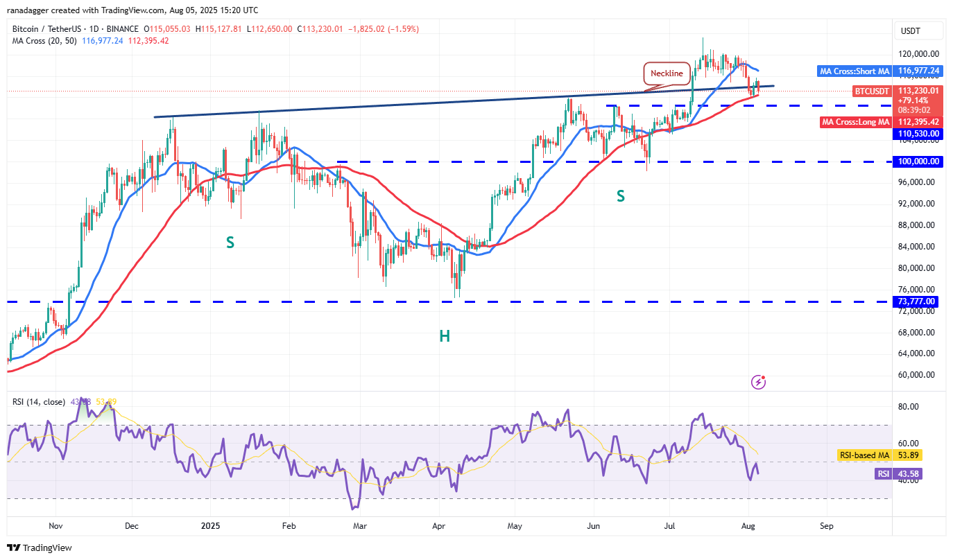The height and width of the screenshot is (560, 953).
Task: Click the 'H' head text marker
Action: (x=444, y=336)
